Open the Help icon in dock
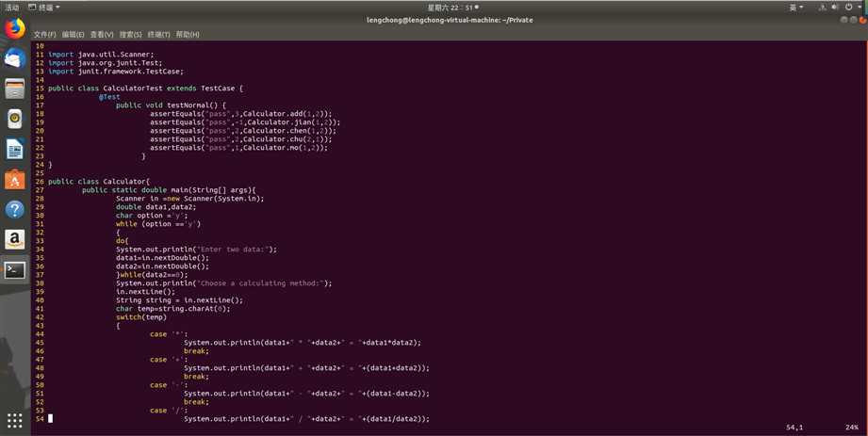Image resolution: width=868 pixels, height=436 pixels. tap(15, 210)
